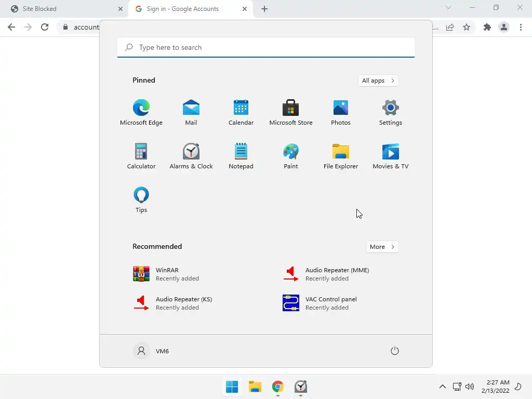Open network status in system tray
This screenshot has width=532, height=399.
pyautogui.click(x=457, y=387)
